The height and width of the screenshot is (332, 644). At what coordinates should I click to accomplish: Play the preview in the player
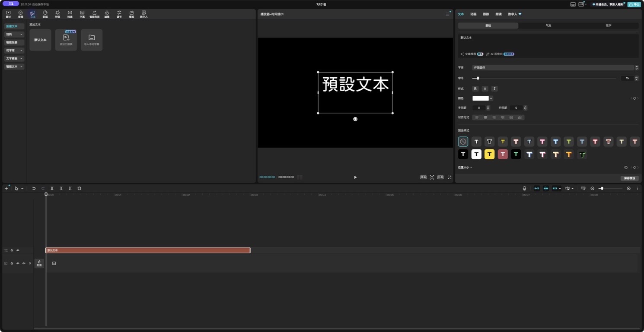tap(355, 177)
